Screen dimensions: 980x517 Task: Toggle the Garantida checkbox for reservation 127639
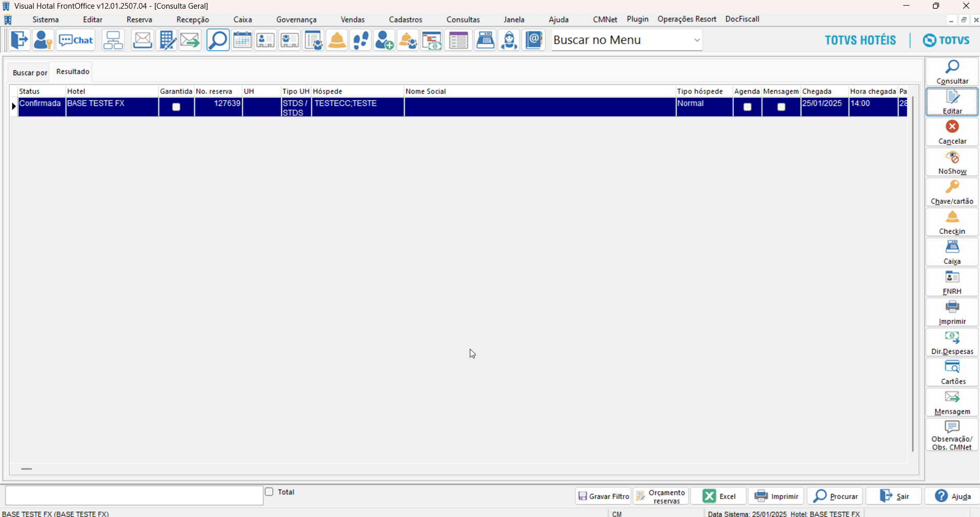(176, 107)
